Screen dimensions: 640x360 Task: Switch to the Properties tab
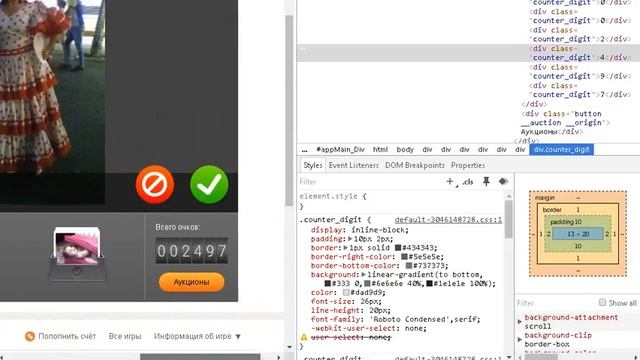pyautogui.click(x=468, y=165)
